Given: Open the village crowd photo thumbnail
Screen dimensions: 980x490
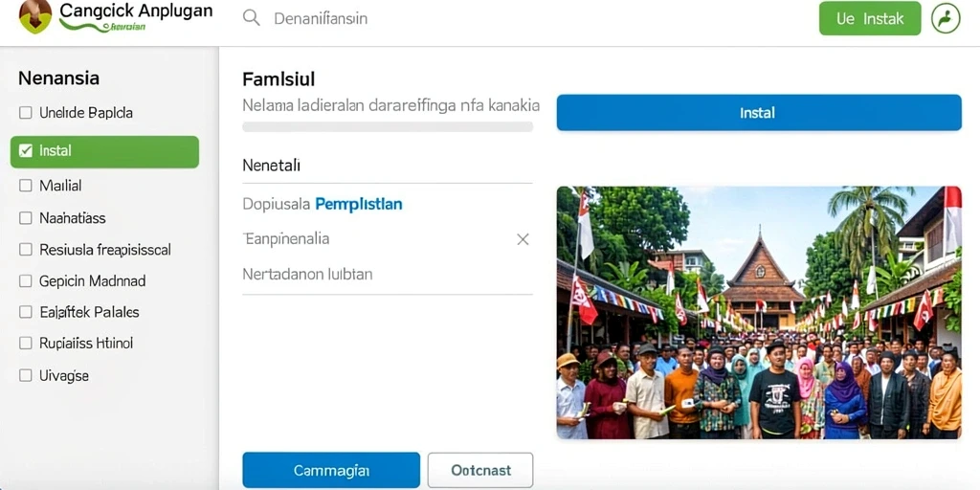Looking at the screenshot, I should [759, 313].
